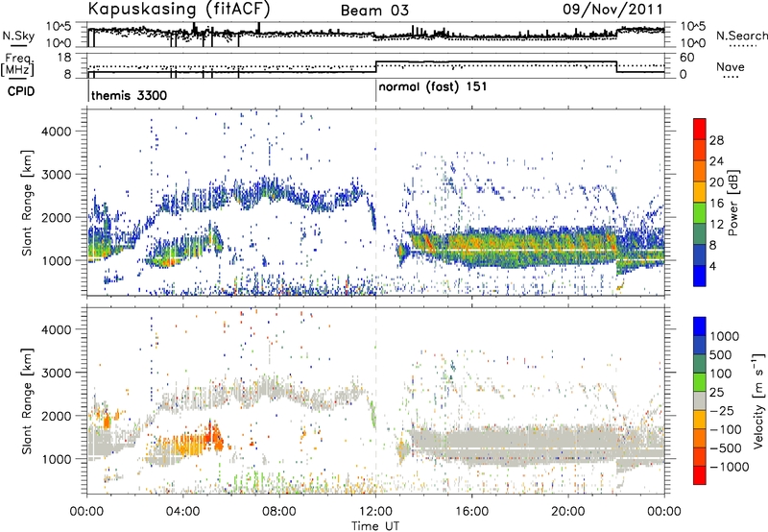Click the 18 tick on frequency axis
Viewport: 768px width, 532px height.
point(64,58)
